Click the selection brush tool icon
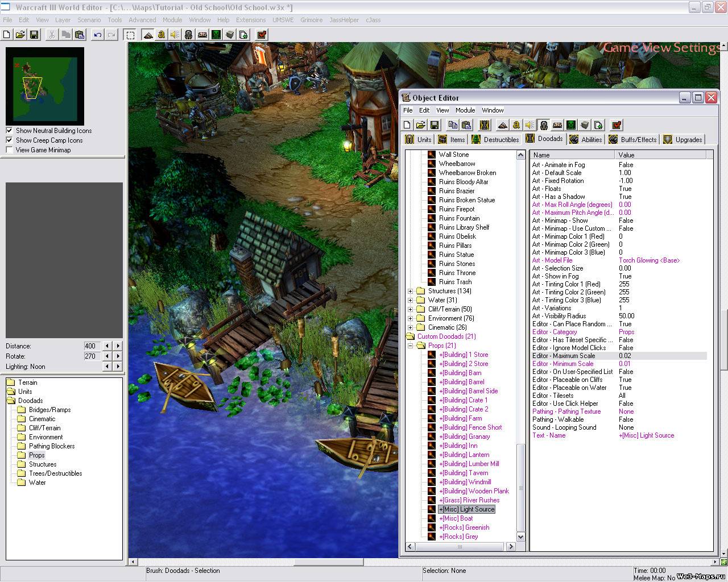The height and width of the screenshot is (582, 728). point(130,35)
